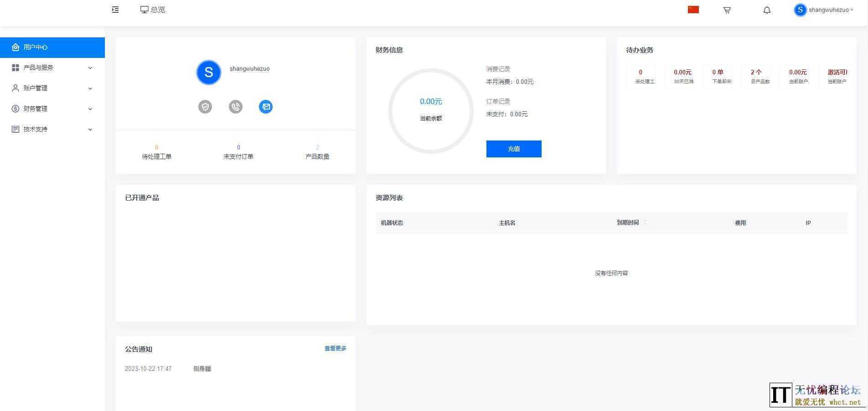Open the notification bell
This screenshot has width=868, height=411.
[767, 10]
